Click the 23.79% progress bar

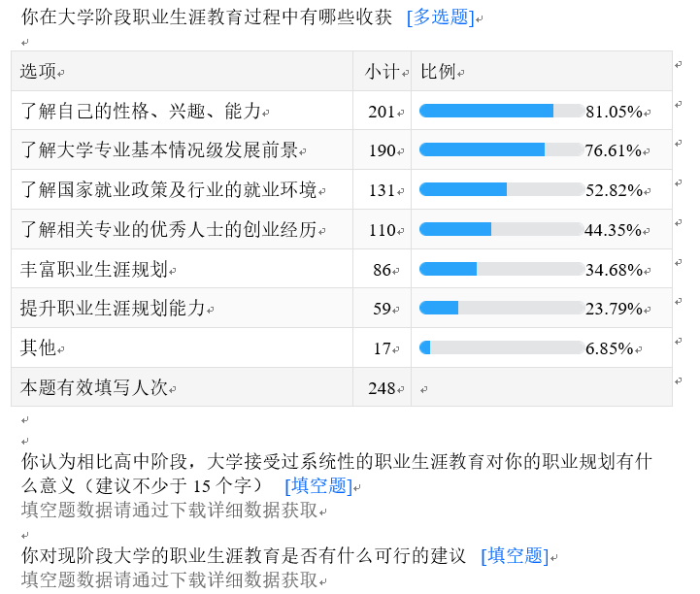point(501,309)
